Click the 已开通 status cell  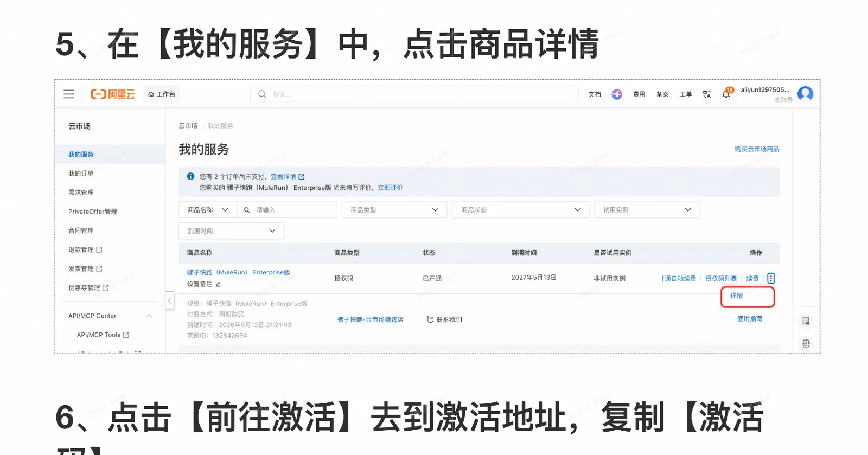432,279
